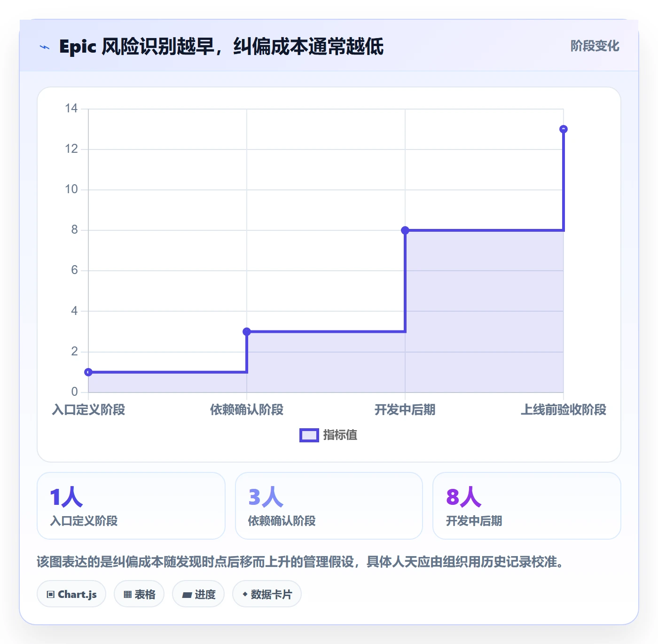Select the 进度 tag chip
658x644 pixels.
coord(198,594)
